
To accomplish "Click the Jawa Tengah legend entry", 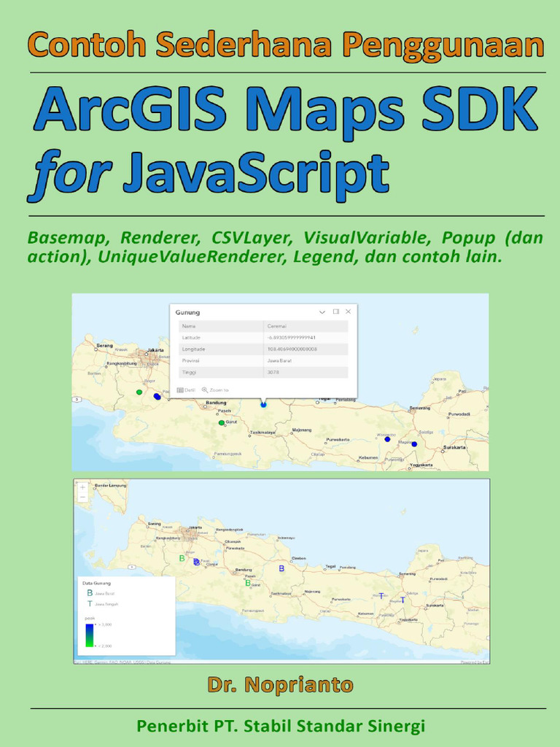I will tap(102, 604).
